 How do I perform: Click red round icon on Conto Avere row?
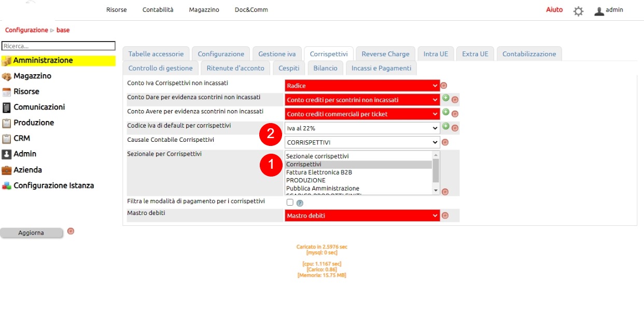[x=455, y=114]
